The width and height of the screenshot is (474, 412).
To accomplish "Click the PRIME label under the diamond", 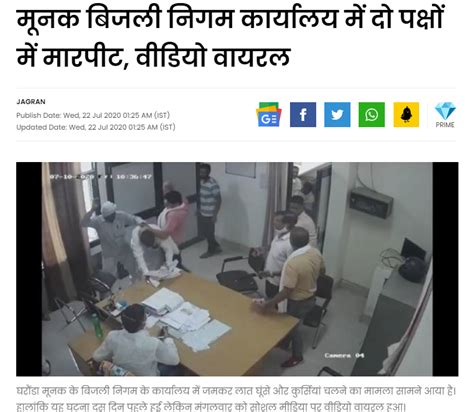I will (x=445, y=125).
